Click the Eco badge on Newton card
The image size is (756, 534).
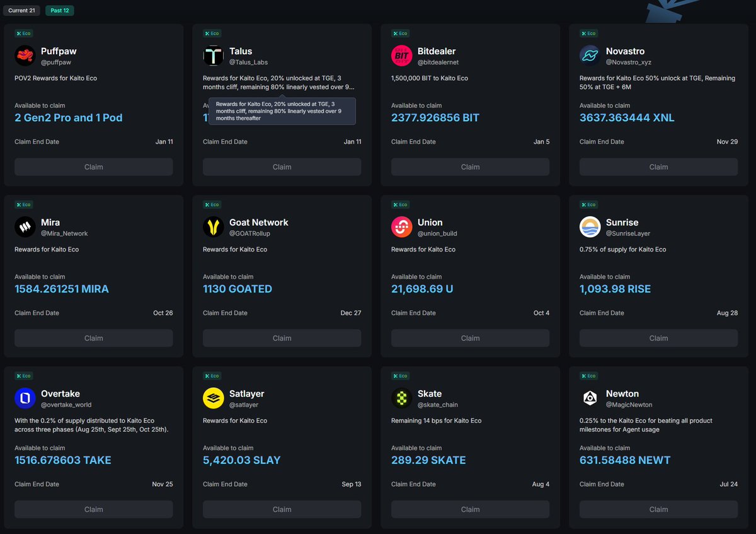(588, 376)
